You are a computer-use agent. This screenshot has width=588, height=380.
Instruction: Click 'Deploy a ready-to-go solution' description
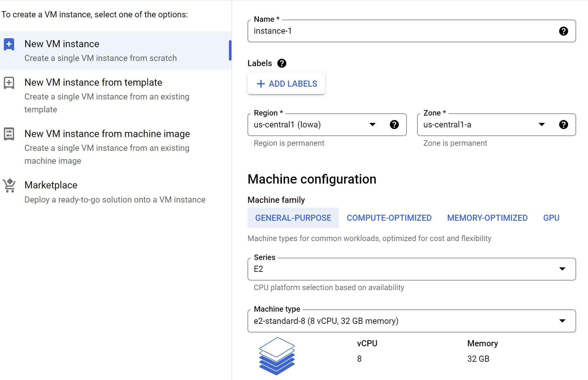point(115,200)
